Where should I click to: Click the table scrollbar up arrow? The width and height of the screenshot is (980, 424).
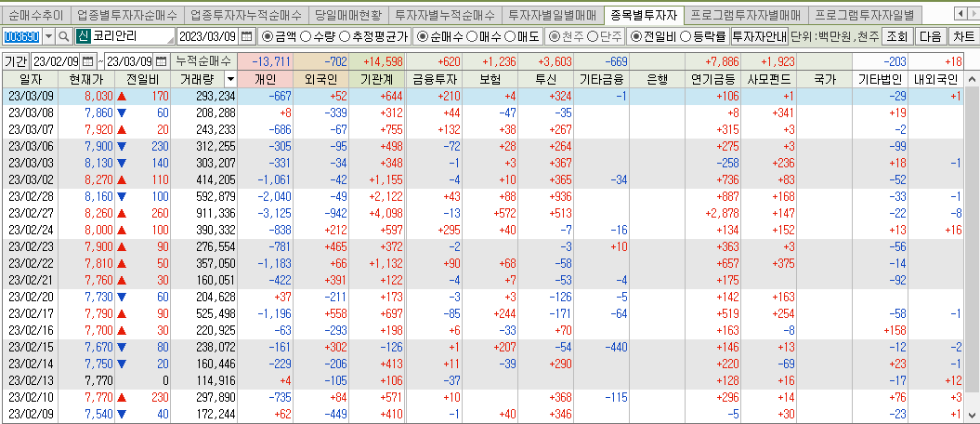coord(973,80)
